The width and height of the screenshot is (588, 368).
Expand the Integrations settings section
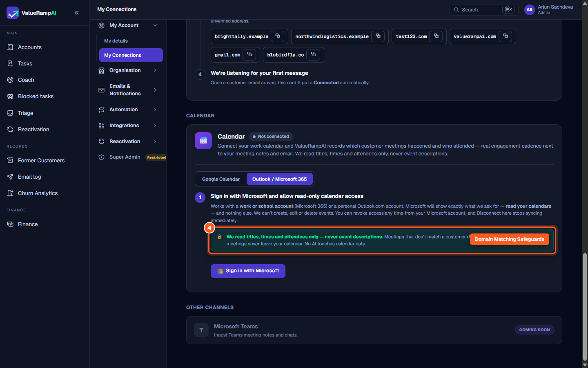(128, 126)
